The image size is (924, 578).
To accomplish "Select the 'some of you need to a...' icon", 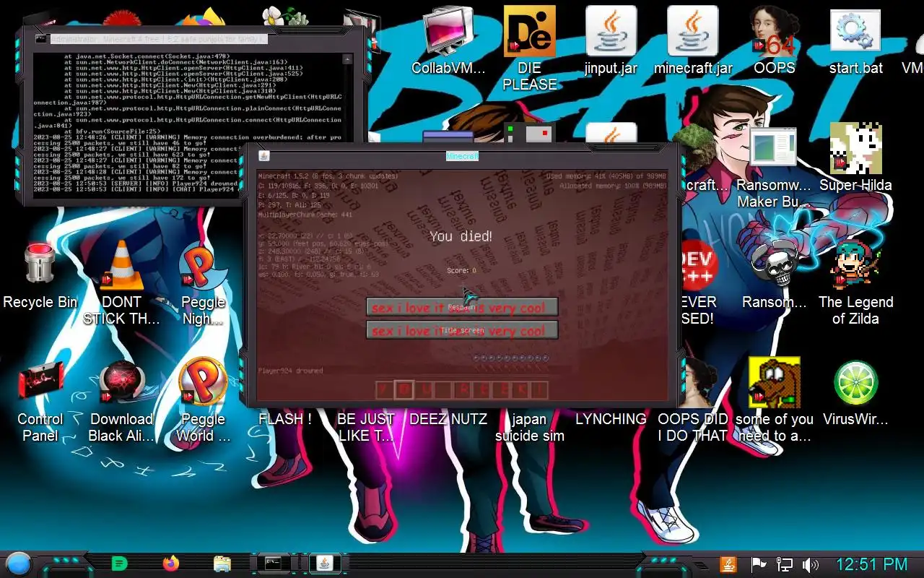I will point(775,400).
